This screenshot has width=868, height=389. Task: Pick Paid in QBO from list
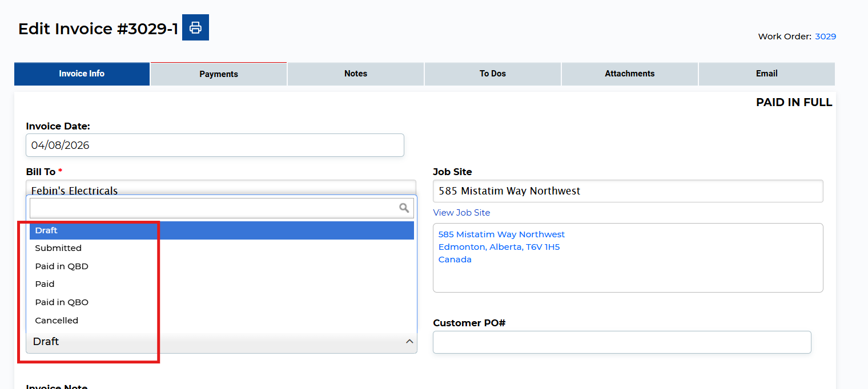click(62, 302)
